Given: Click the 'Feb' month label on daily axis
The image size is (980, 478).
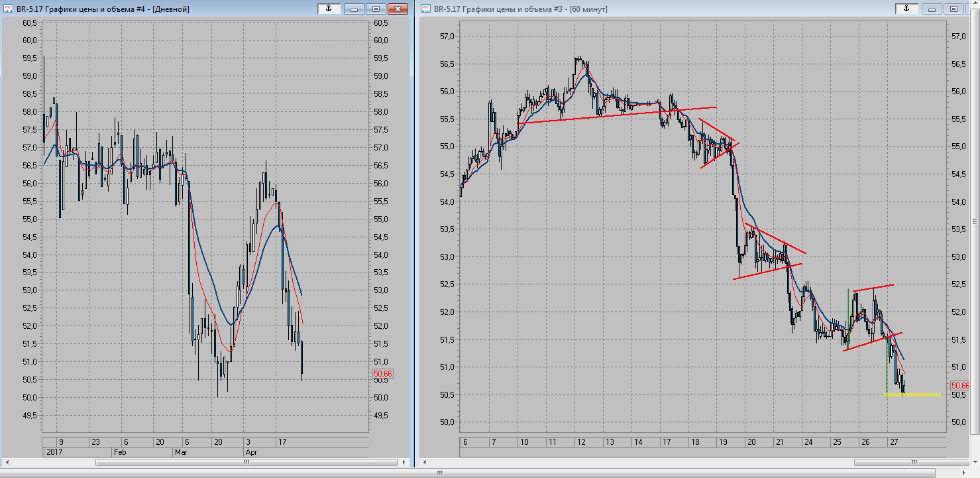Looking at the screenshot, I should tap(119, 451).
